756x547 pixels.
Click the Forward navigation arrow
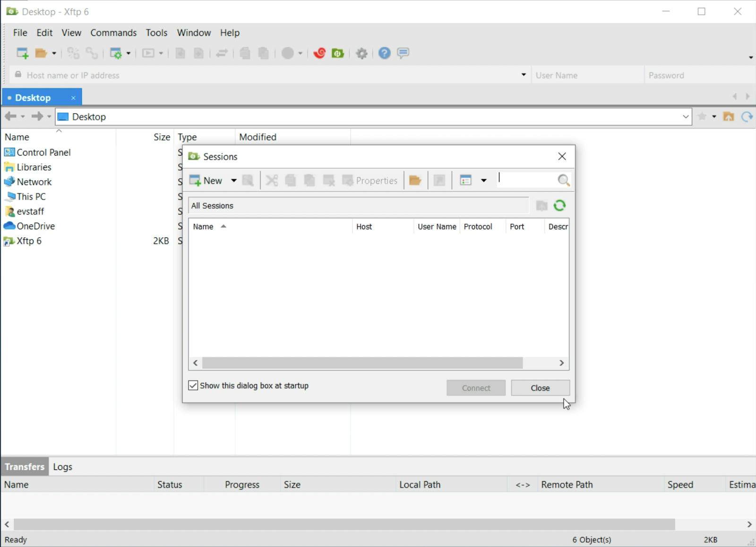tap(37, 116)
